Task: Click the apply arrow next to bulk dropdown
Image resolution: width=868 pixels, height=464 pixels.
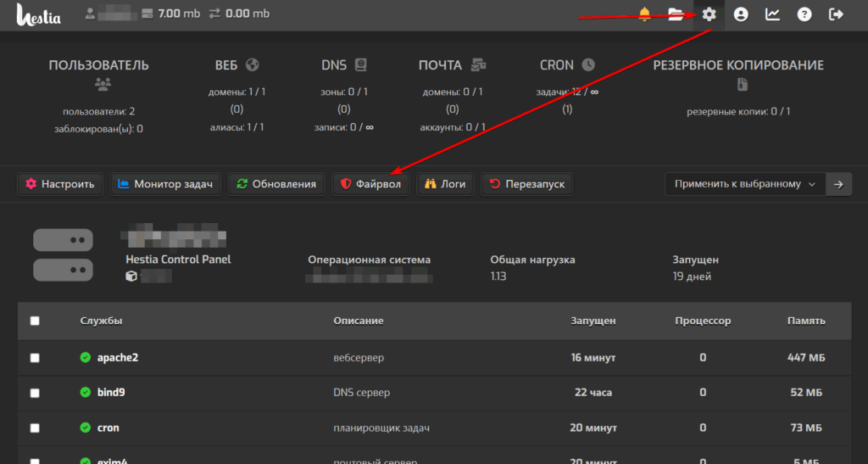Action: point(839,184)
